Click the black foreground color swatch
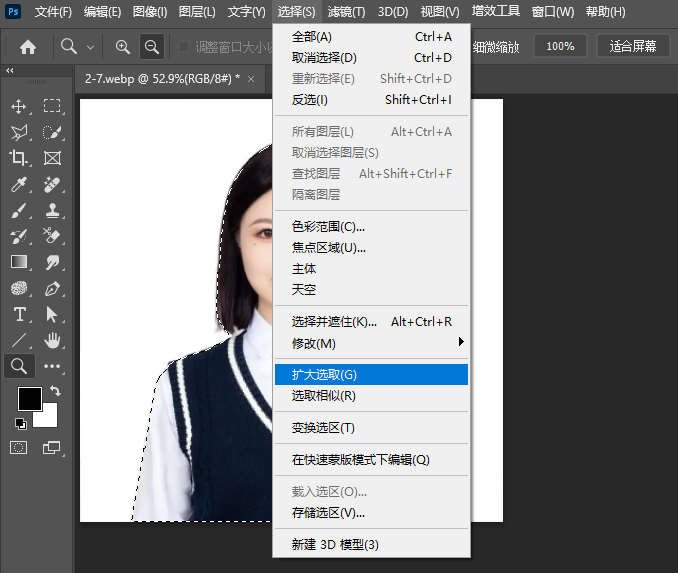 (29, 398)
